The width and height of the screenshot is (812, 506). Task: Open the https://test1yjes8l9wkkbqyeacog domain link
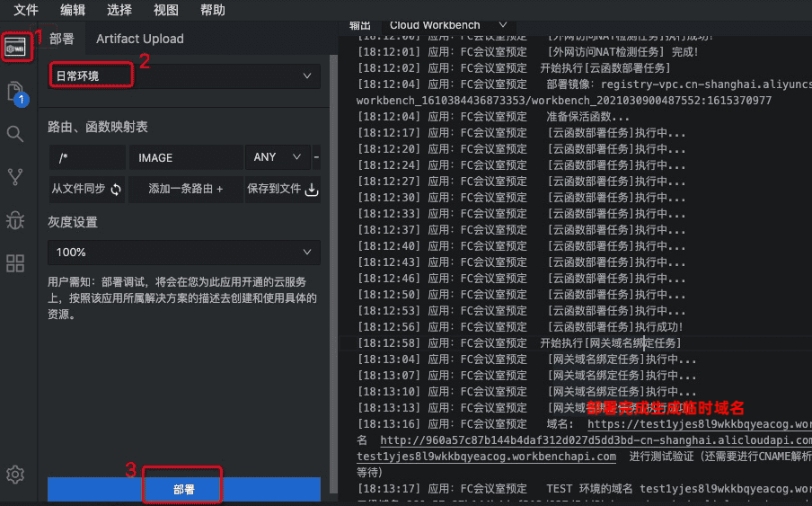coord(700,424)
